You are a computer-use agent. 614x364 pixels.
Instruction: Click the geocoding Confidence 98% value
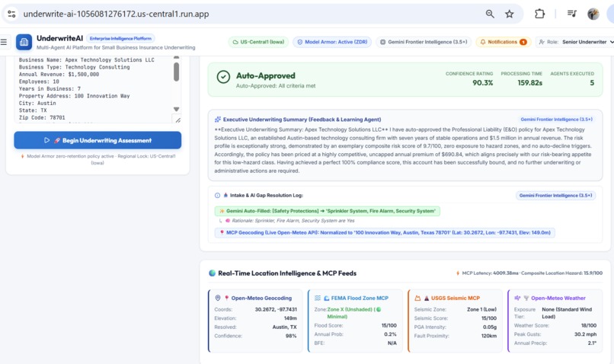click(x=291, y=336)
